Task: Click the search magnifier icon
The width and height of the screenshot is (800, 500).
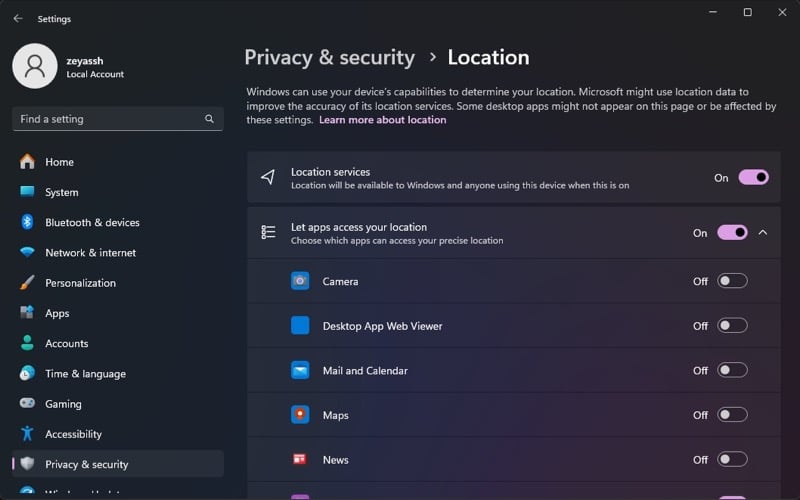Action: [x=209, y=119]
